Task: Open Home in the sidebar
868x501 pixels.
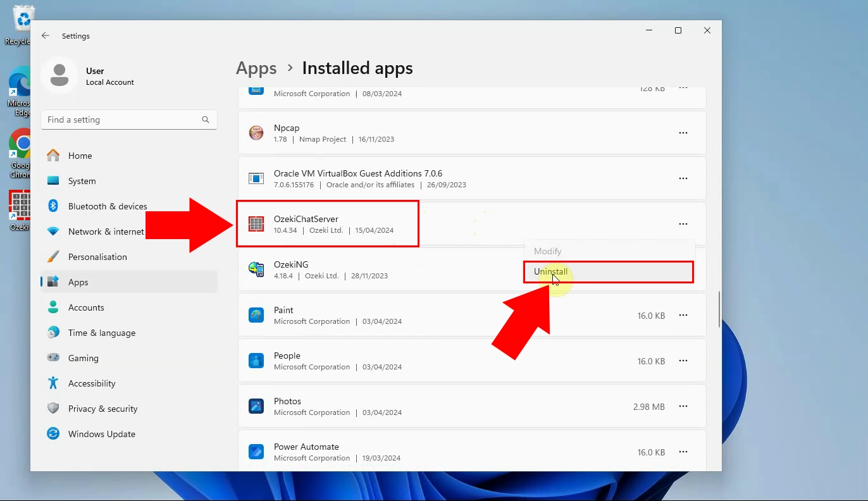Action: 129,156
